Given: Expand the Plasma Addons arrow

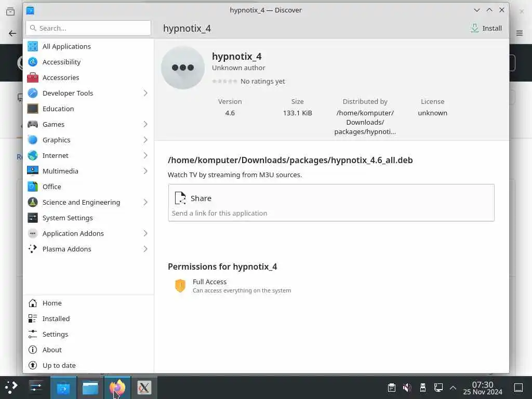Looking at the screenshot, I should pos(145,249).
